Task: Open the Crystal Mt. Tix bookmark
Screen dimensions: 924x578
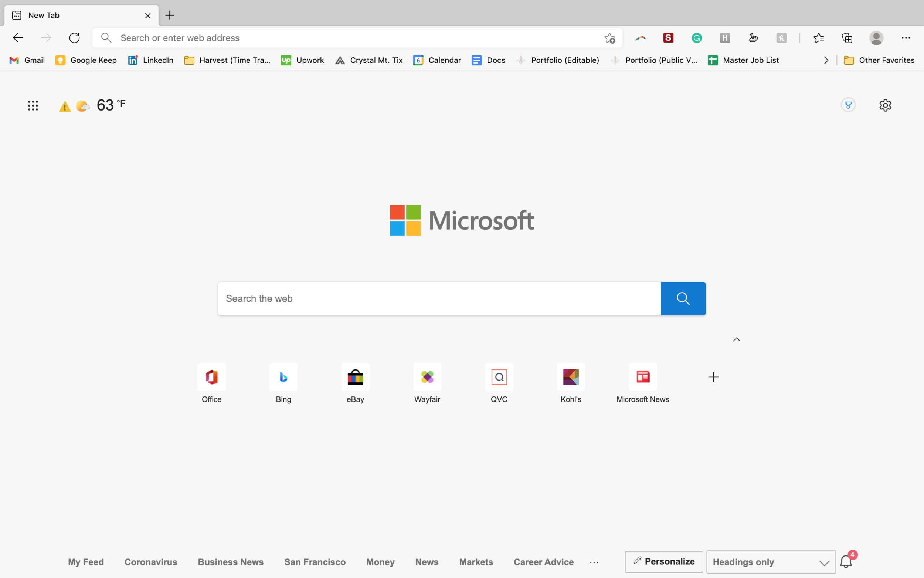Action: point(368,60)
